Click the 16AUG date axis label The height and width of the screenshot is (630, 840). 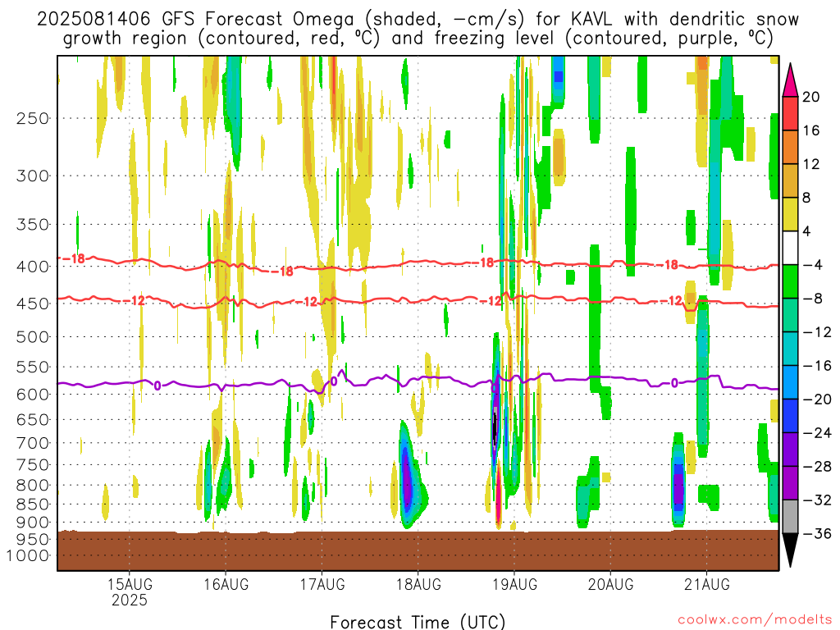point(226,584)
